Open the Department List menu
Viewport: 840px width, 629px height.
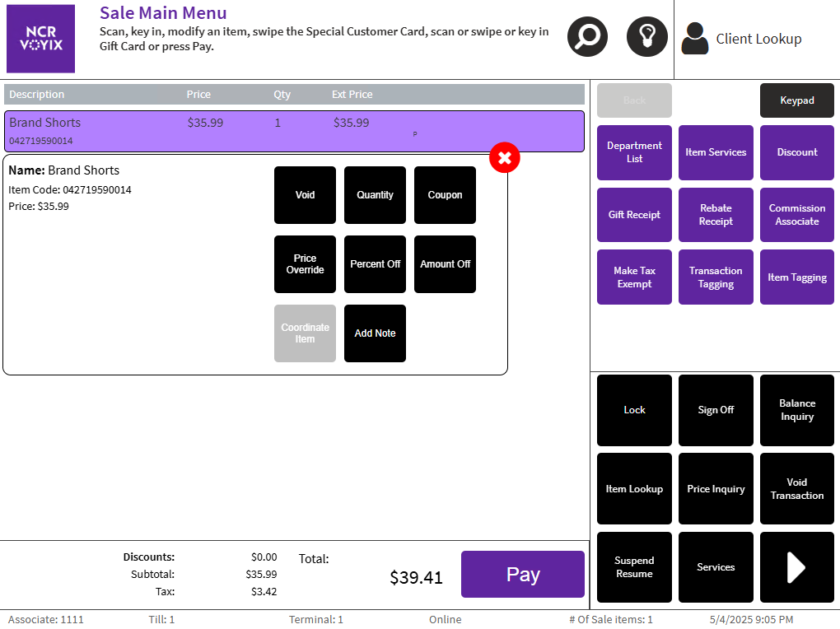point(634,152)
